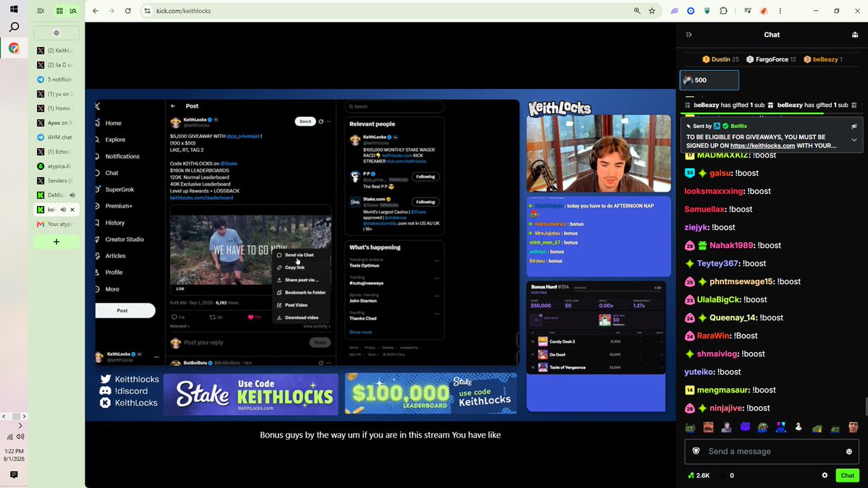Open chat identity badge icon

pyautogui.click(x=696, y=451)
